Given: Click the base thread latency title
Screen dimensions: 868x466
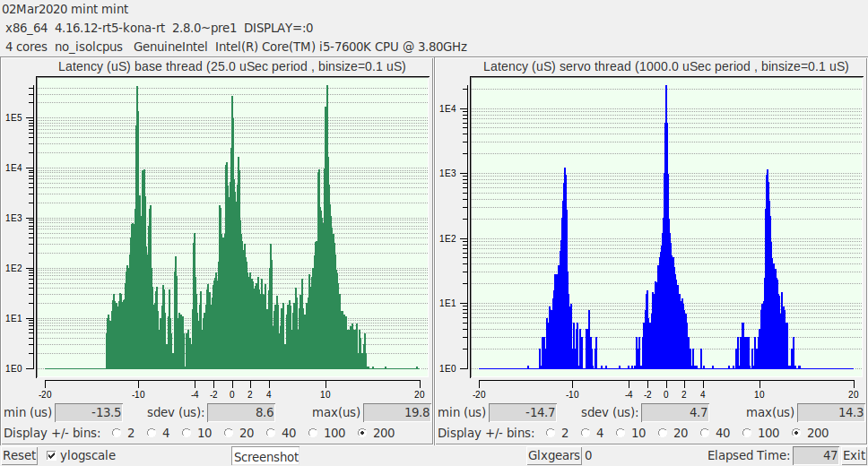Looking at the screenshot, I should tap(232, 66).
